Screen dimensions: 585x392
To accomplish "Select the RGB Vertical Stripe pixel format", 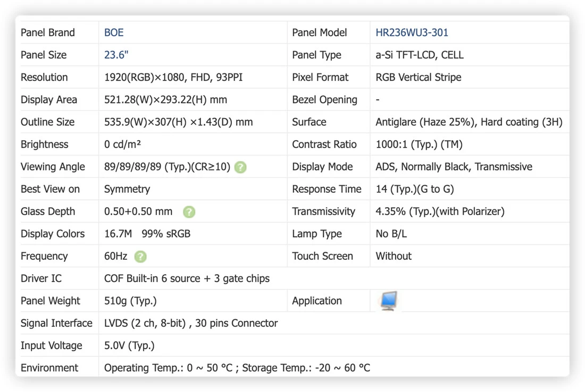I will [x=418, y=77].
